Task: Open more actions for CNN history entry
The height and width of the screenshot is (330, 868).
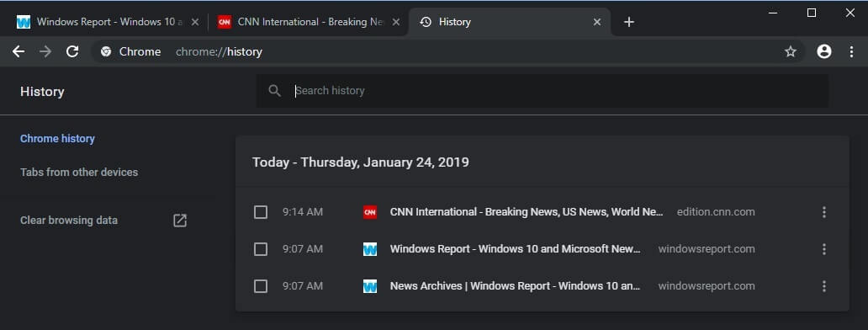Action: [824, 212]
